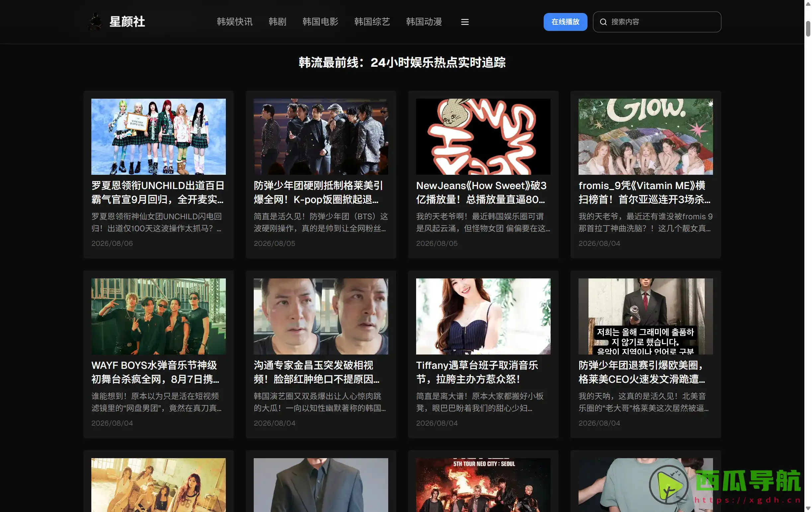Open article 沟通专家金昌玉突发破相视频

tap(316, 372)
